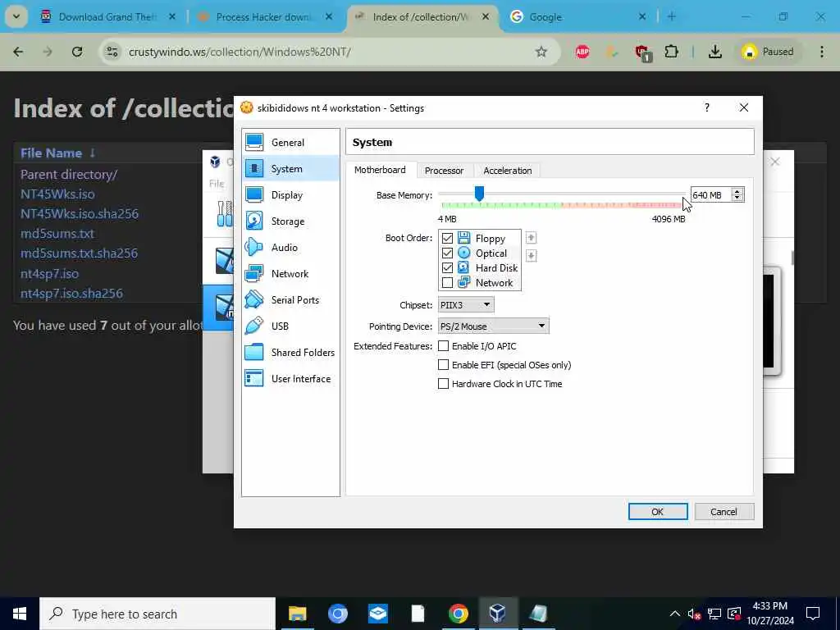Uncheck Floppy in boot order
The width and height of the screenshot is (840, 630).
click(447, 239)
